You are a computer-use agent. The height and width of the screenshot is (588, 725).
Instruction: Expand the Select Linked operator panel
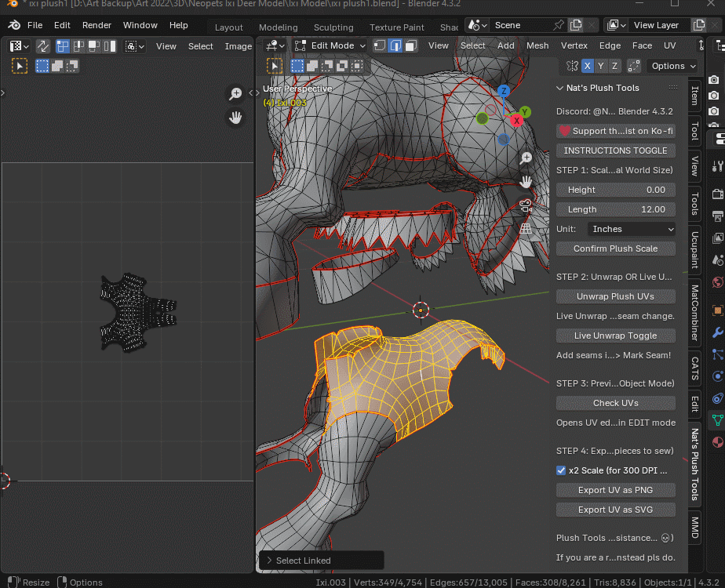[269, 561]
